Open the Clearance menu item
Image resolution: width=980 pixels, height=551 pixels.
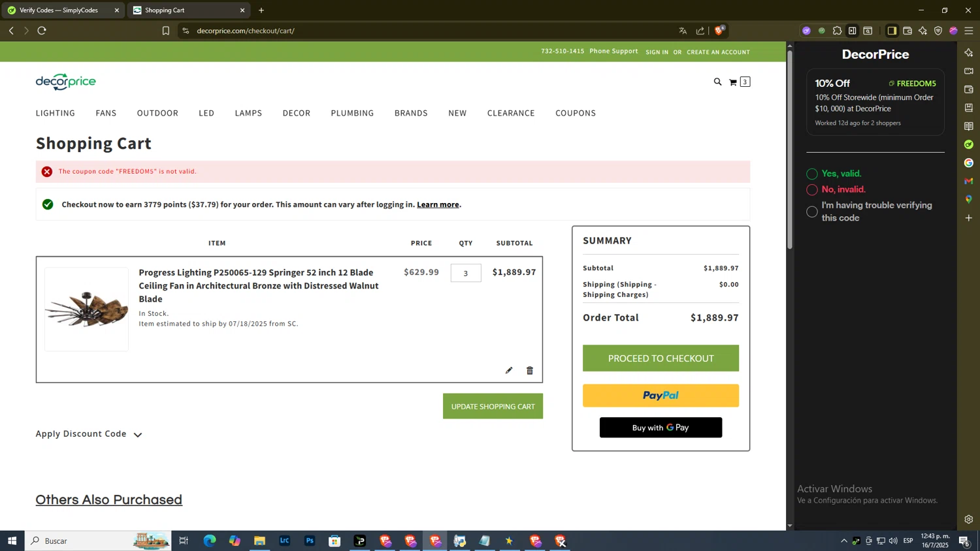pyautogui.click(x=511, y=113)
